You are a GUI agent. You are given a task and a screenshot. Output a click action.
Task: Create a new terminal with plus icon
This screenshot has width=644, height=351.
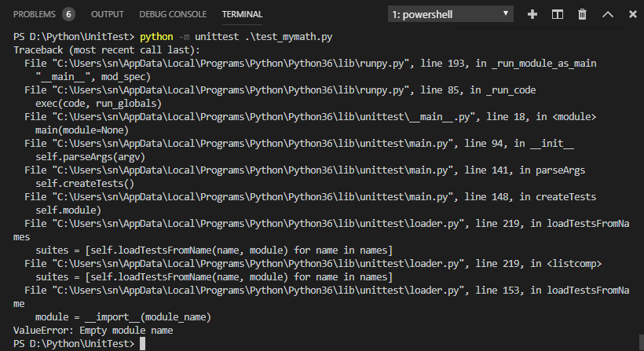coord(532,14)
